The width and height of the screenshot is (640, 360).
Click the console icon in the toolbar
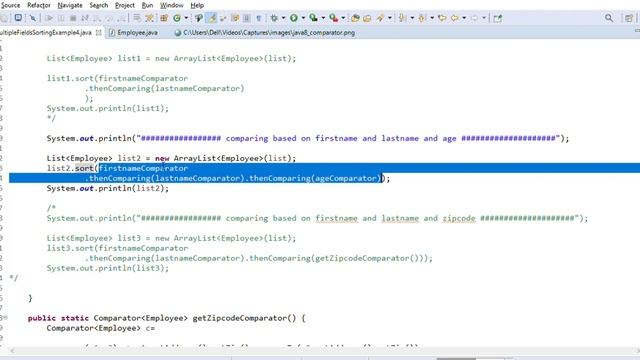click(x=18, y=18)
